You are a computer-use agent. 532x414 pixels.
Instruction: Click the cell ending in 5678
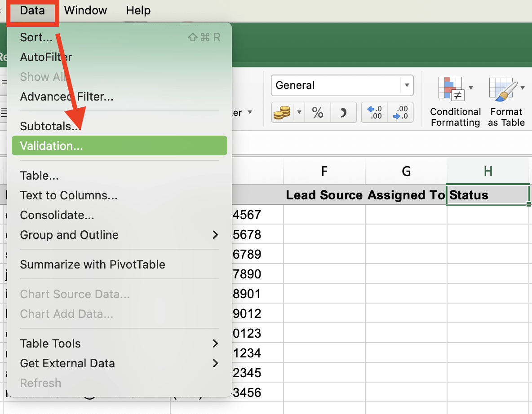[257, 234]
